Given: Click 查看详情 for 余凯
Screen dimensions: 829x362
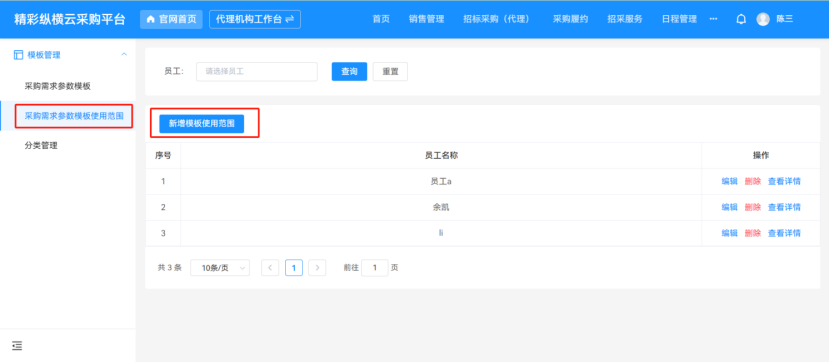Looking at the screenshot, I should tap(784, 207).
